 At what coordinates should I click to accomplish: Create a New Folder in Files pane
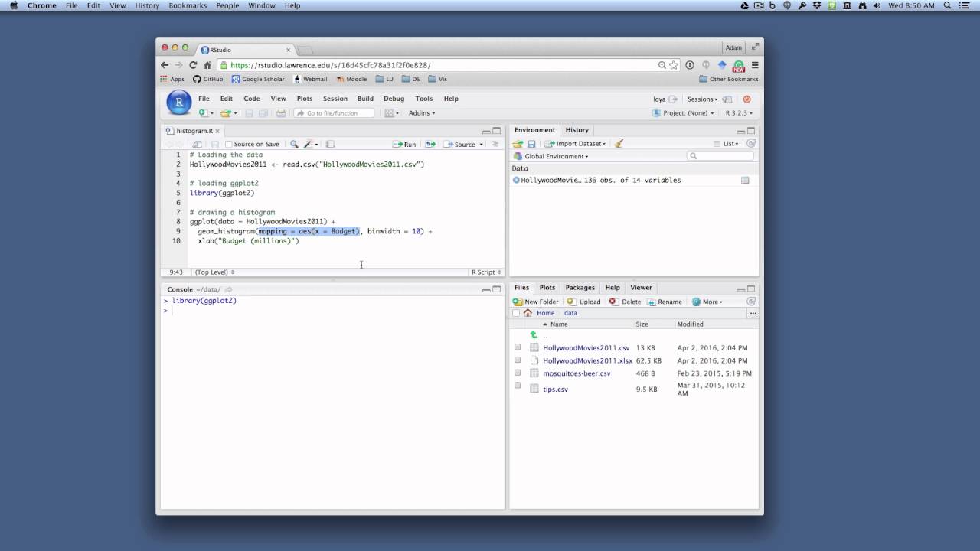pos(536,302)
